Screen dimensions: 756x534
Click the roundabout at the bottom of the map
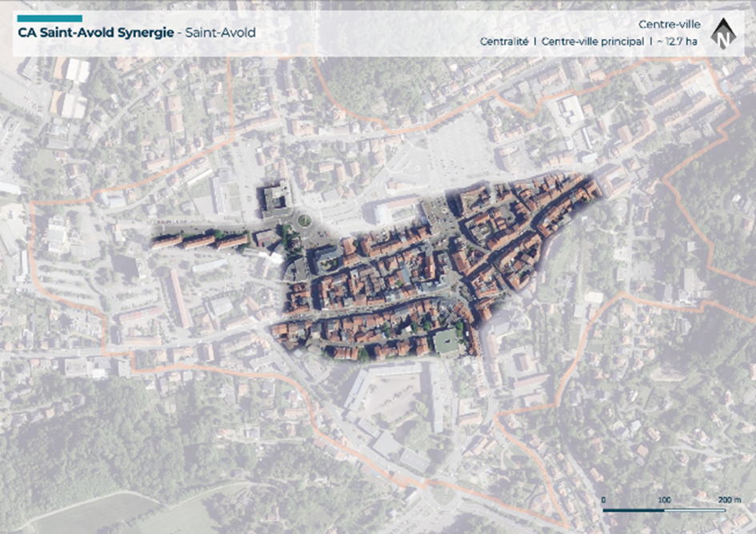click(x=443, y=495)
